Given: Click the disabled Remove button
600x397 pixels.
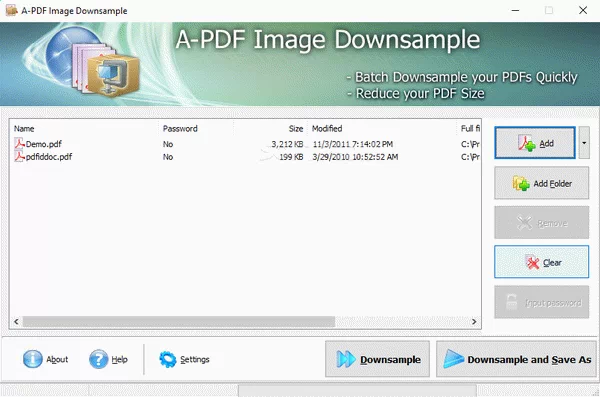Looking at the screenshot, I should (541, 222).
